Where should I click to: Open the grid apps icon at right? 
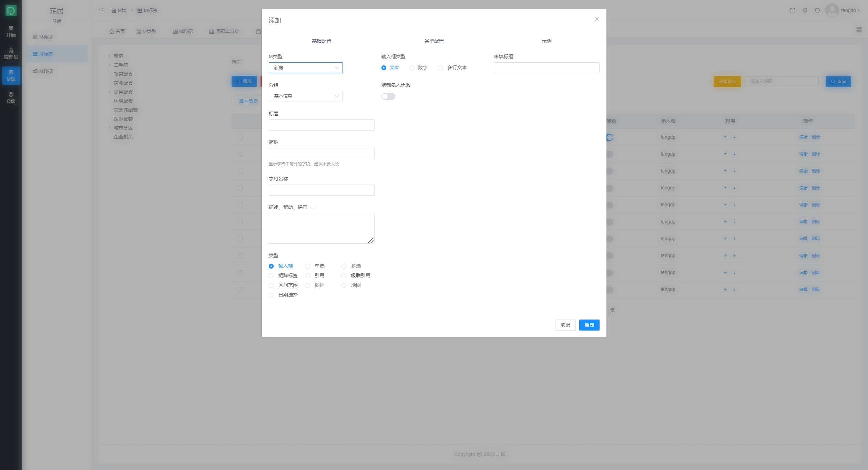(859, 29)
